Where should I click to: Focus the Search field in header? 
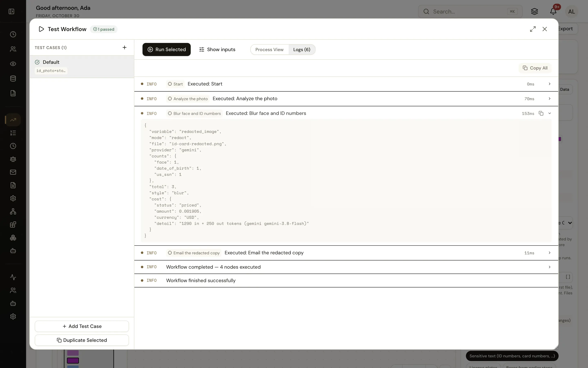click(470, 11)
